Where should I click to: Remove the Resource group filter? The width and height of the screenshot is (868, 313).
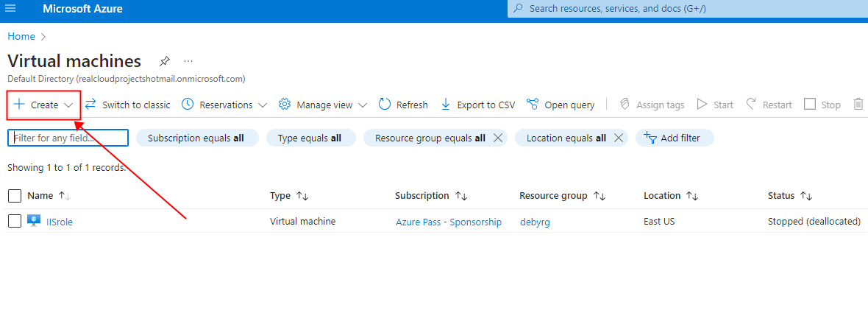click(498, 138)
